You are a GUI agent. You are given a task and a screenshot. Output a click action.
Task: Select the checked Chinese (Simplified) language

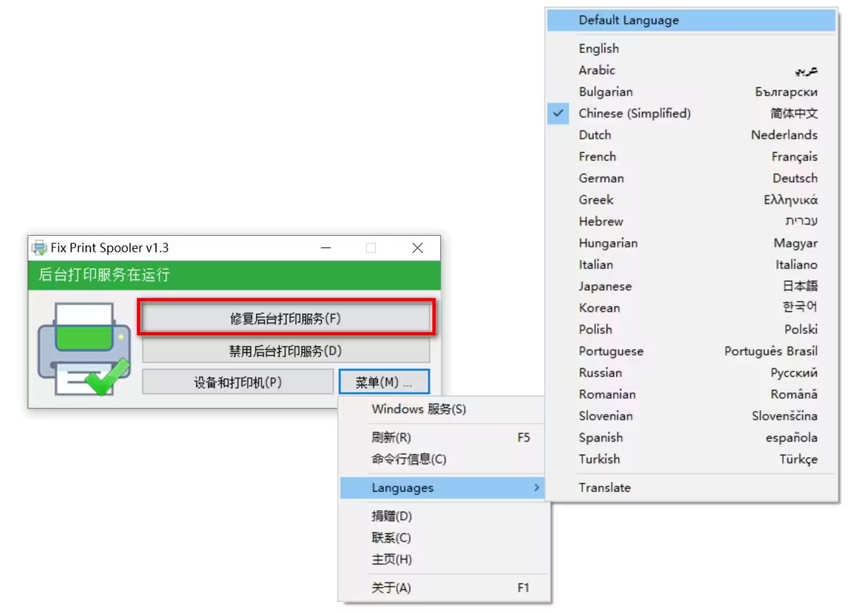click(x=634, y=113)
